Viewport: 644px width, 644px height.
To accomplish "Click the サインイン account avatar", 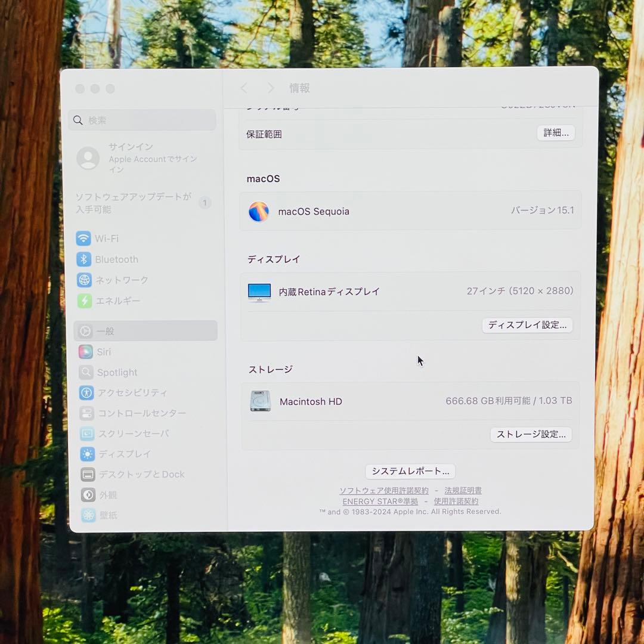I will [x=88, y=158].
